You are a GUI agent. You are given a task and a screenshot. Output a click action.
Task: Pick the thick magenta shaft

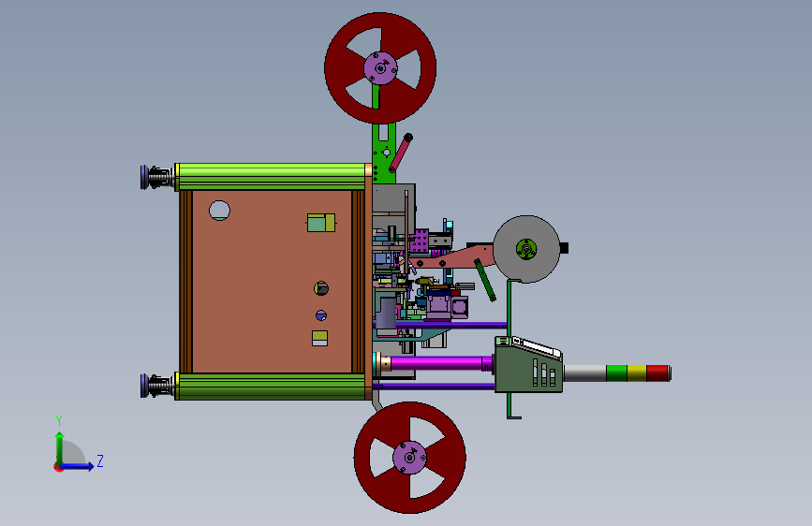(x=437, y=363)
